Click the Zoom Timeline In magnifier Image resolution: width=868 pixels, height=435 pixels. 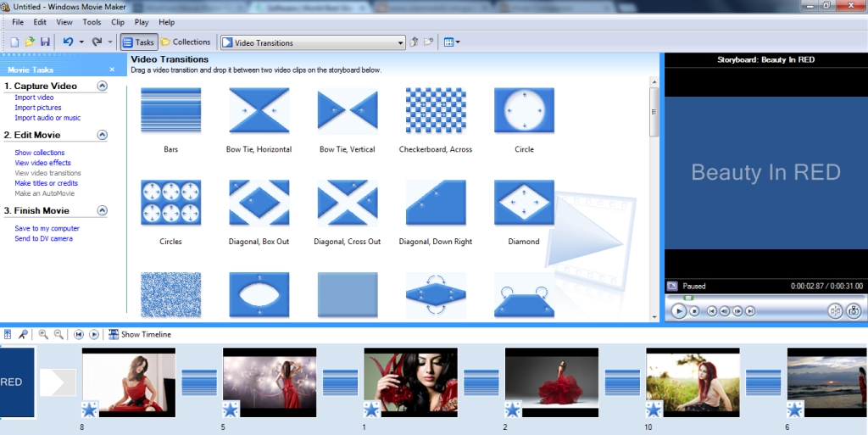[43, 334]
